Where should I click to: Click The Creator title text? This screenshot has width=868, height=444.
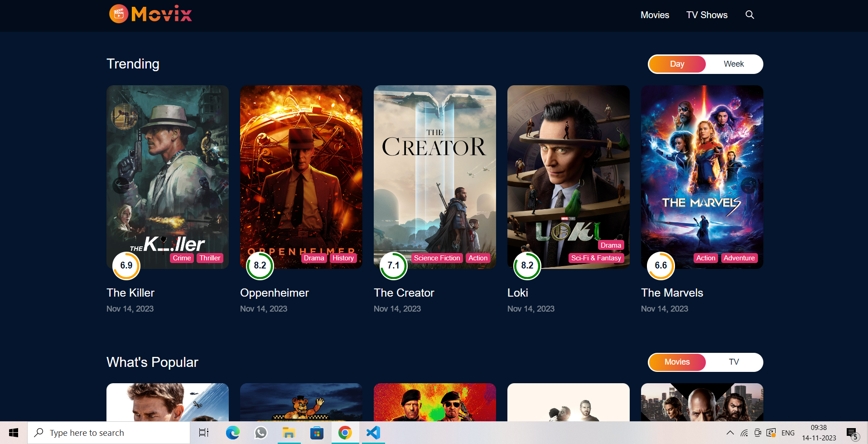[x=404, y=293]
